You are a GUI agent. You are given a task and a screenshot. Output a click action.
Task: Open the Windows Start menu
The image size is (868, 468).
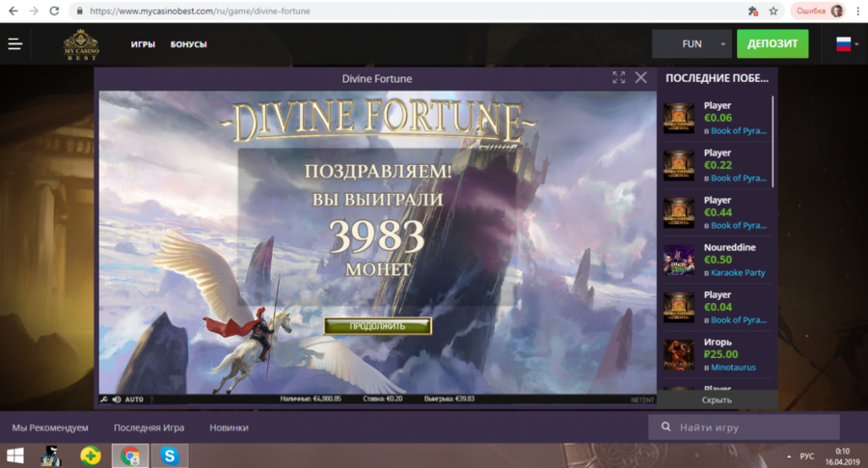pyautogui.click(x=14, y=455)
